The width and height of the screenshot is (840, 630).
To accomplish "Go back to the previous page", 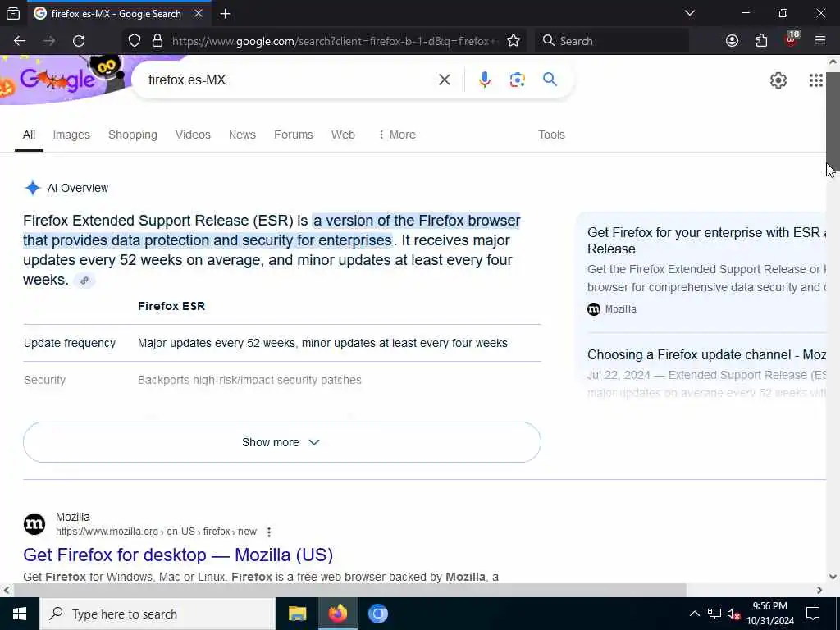I will click(20, 41).
